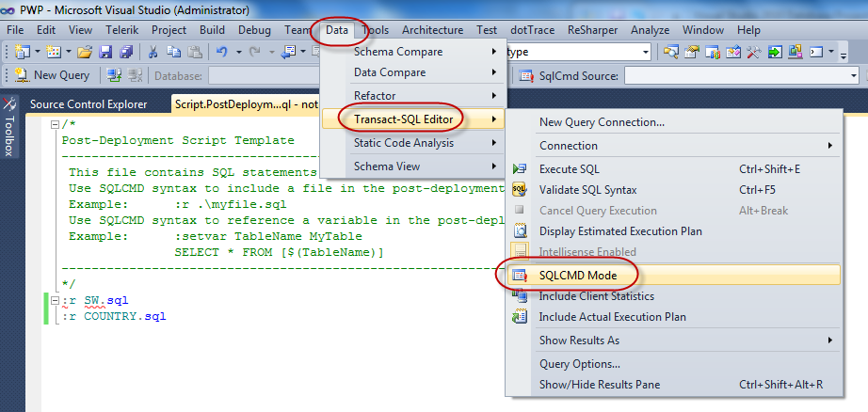Open the Architecture menu
Viewport: 868px width, 412px height.
(432, 30)
